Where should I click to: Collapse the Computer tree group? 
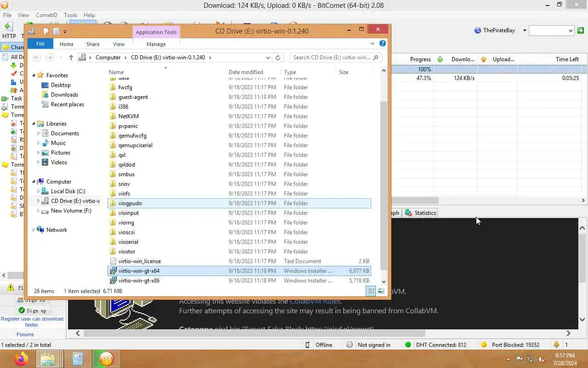click(34, 182)
